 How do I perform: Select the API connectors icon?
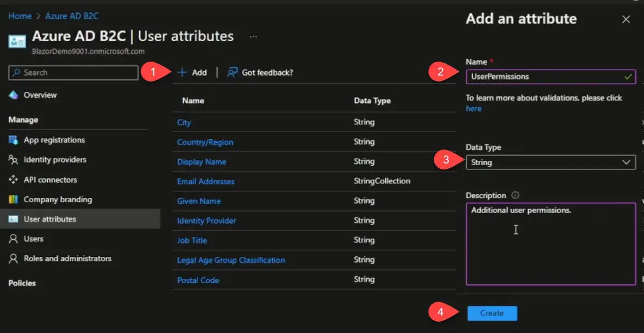(13, 180)
